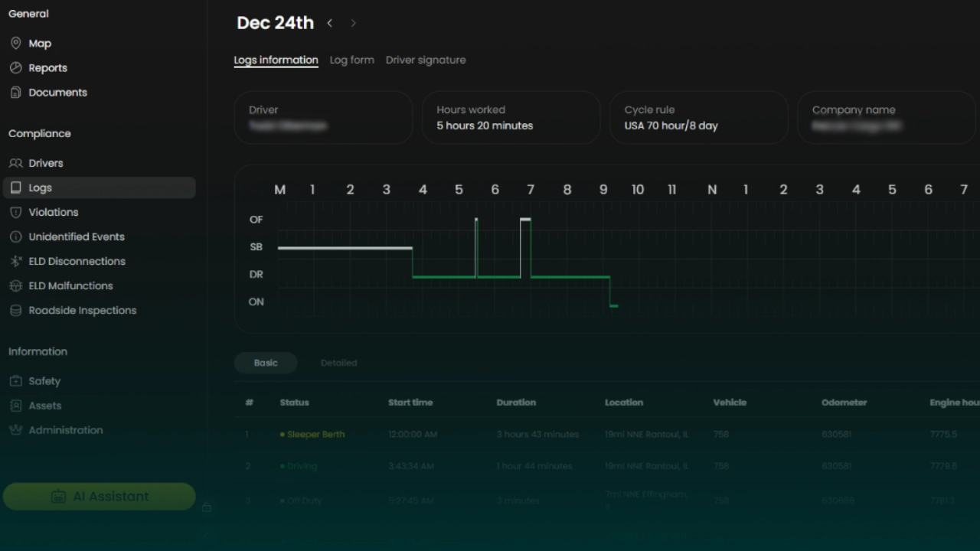Switch to the Driver signature tab
Image resolution: width=980 pixels, height=551 pixels.
coord(426,60)
